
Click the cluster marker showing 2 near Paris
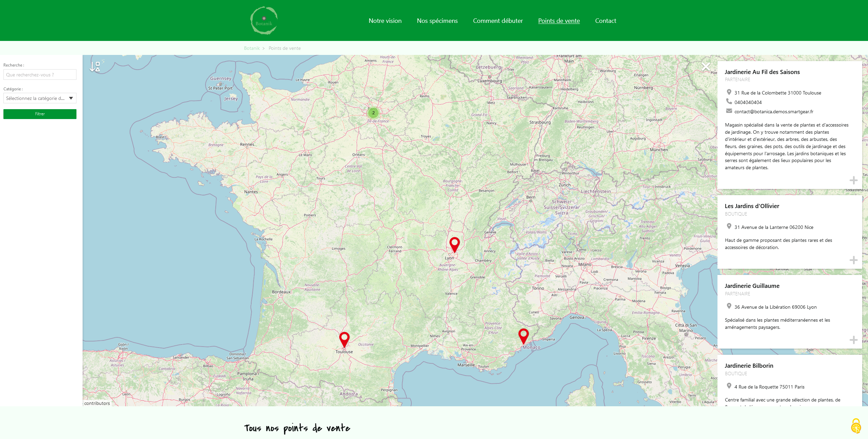(x=373, y=113)
